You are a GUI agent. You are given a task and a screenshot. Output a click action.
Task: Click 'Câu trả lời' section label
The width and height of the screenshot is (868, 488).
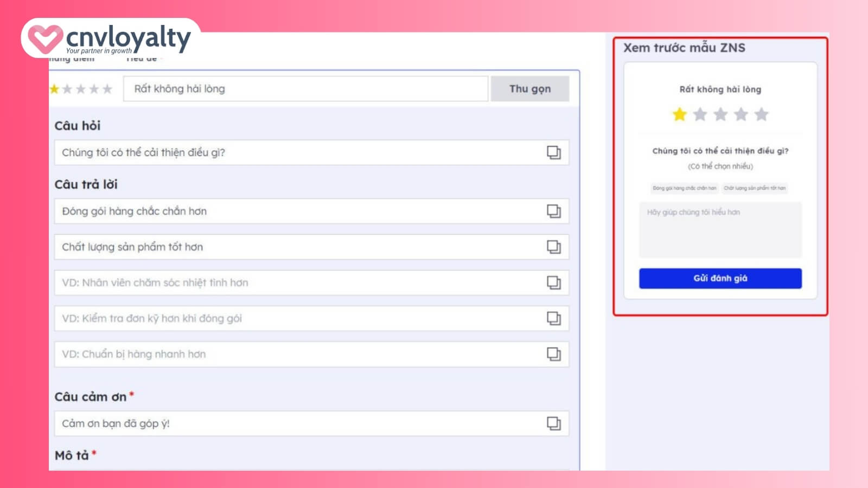86,184
